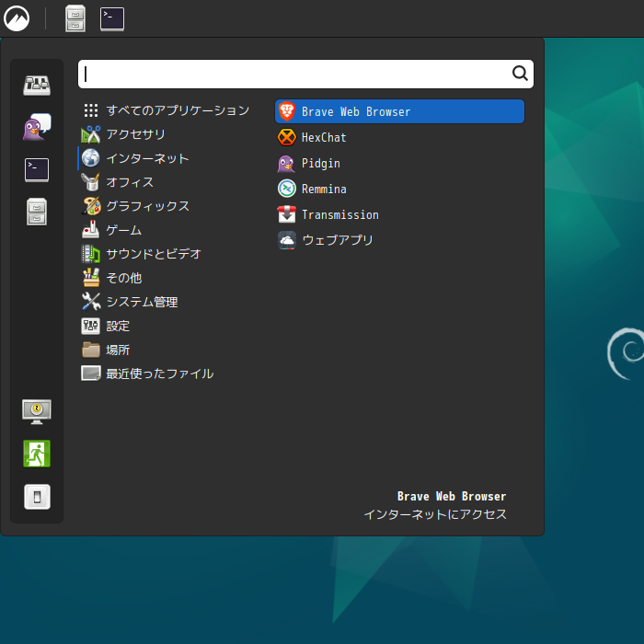Viewport: 644px width, 644px height.
Task: Click inside the menu search field
Action: (294, 74)
